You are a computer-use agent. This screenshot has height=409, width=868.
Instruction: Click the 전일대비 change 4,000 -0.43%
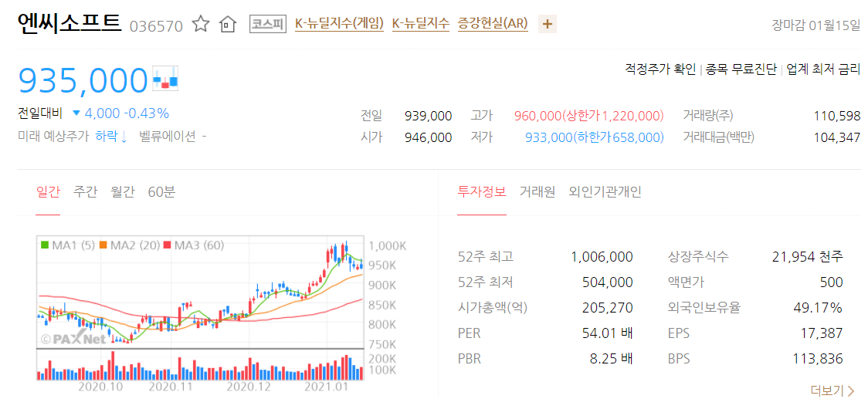[120, 113]
